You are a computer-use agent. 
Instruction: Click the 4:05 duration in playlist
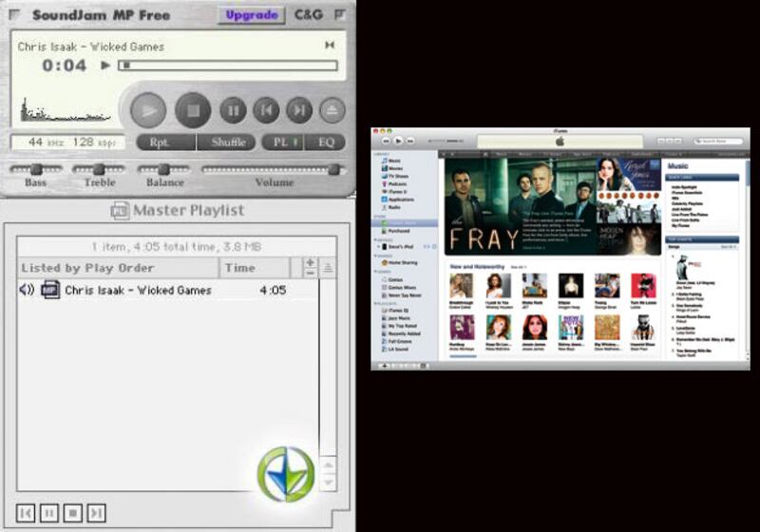pyautogui.click(x=273, y=291)
